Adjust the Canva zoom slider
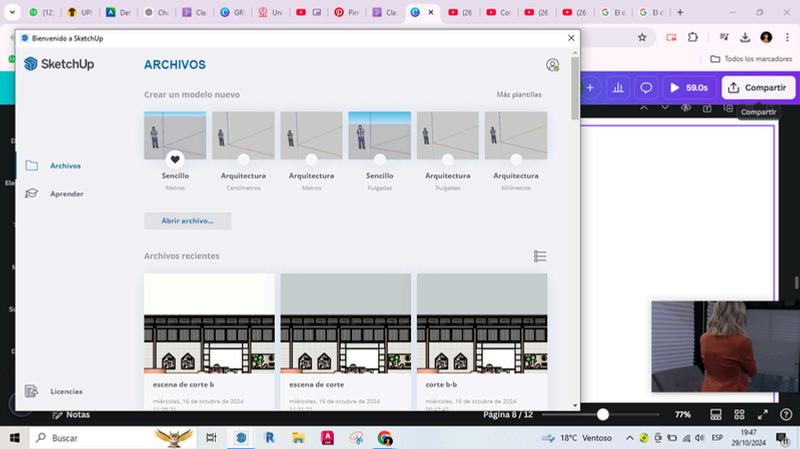Screen dimensions: 800x449 pyautogui.click(x=603, y=414)
